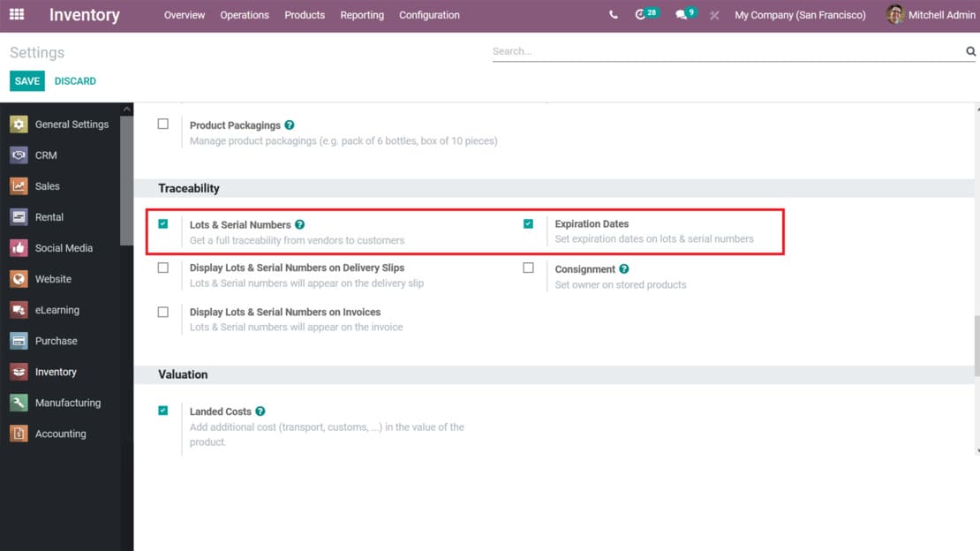Viewport: 980px width, 551px height.
Task: Focus the settings Search field
Action: tap(726, 51)
